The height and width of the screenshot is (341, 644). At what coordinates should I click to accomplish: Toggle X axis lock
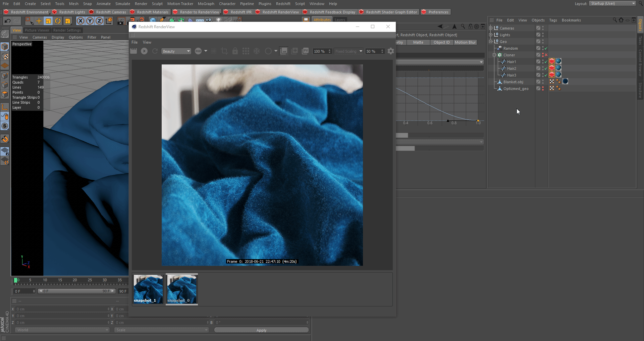80,21
